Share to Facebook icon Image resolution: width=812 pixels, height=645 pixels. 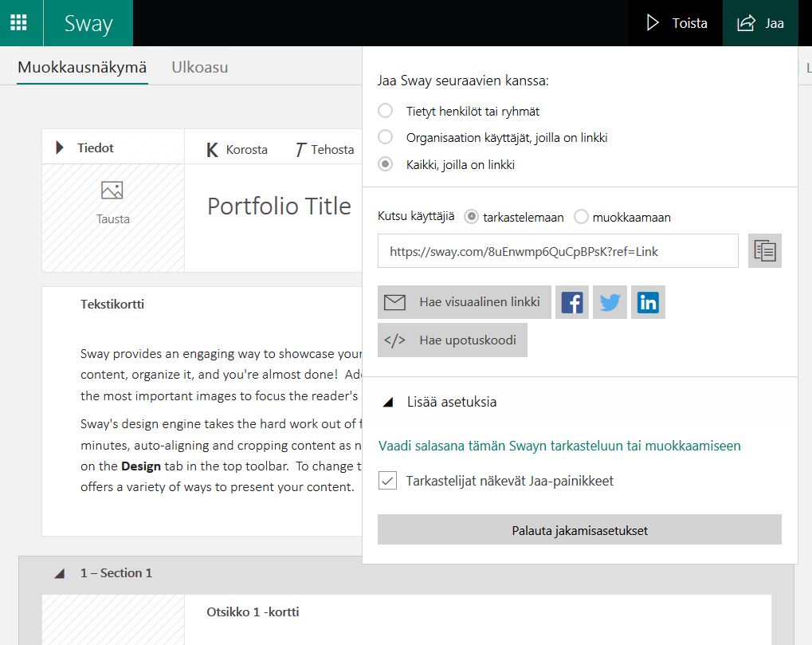pyautogui.click(x=572, y=302)
